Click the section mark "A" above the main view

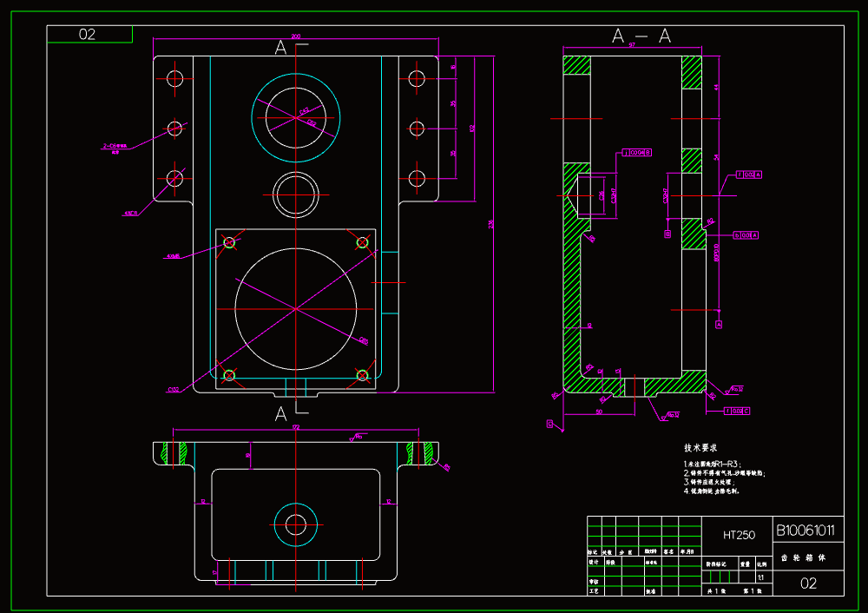click(280, 48)
